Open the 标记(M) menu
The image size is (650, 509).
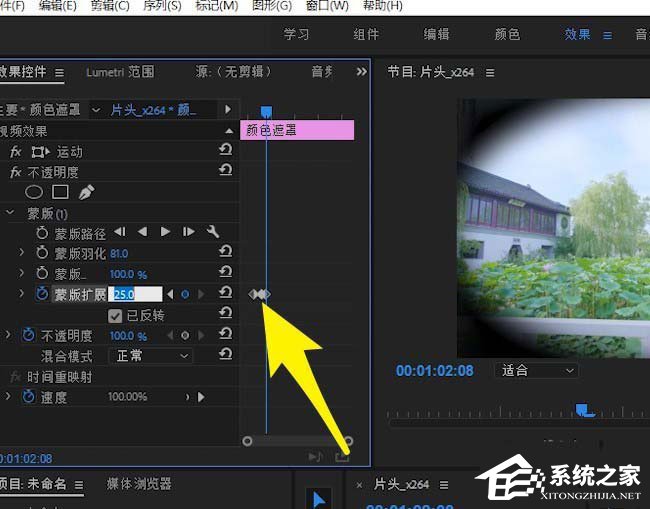216,6
